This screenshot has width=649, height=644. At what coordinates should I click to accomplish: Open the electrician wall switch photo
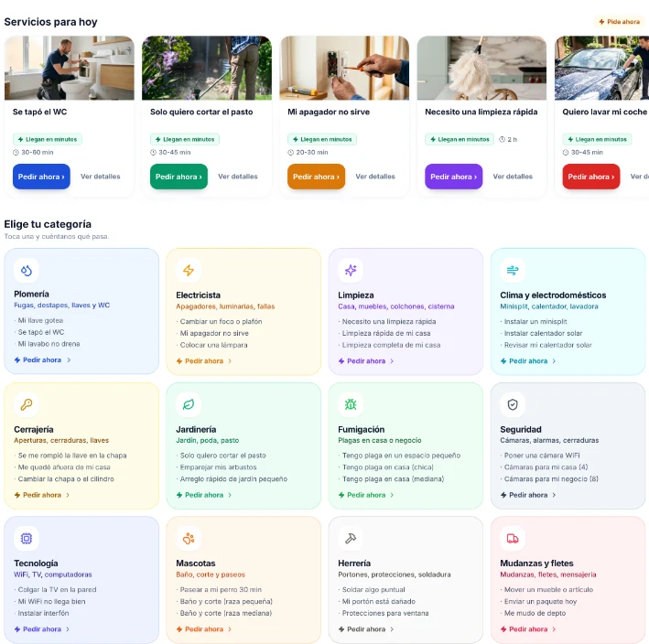344,68
